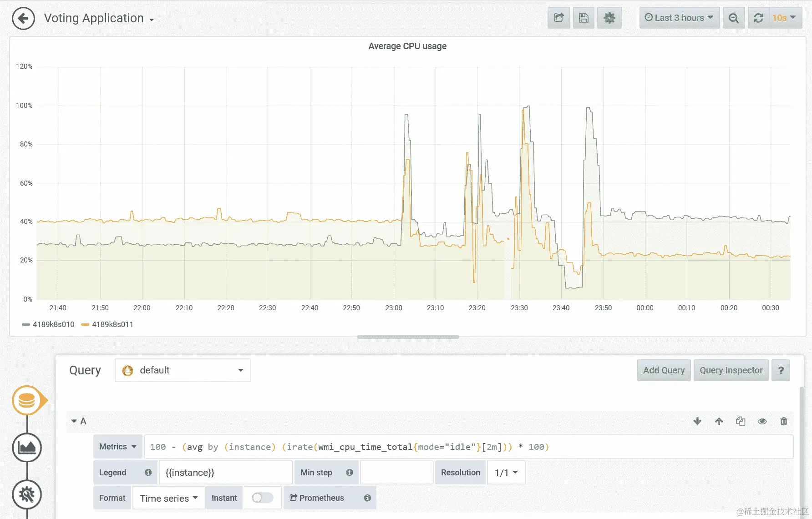The image size is (812, 519).
Task: Share the dashboard via share icon
Action: (x=559, y=18)
